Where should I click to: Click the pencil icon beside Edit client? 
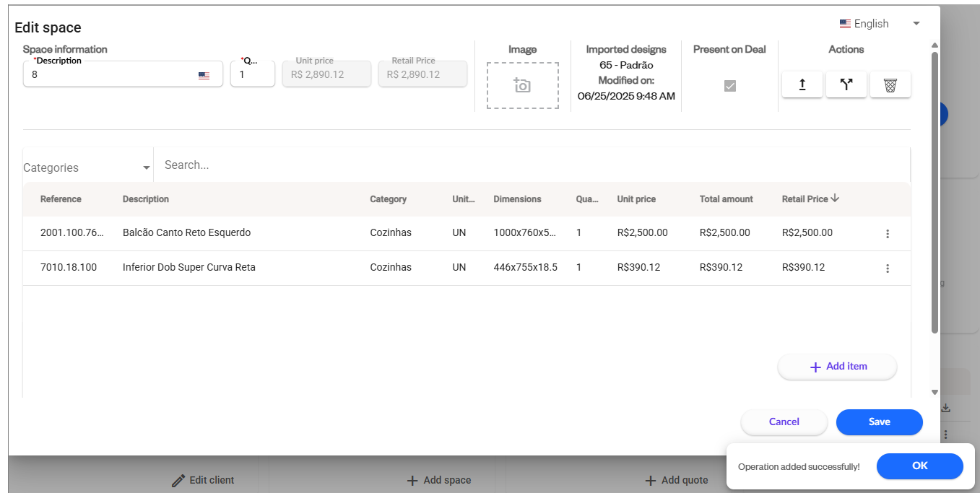tap(178, 480)
